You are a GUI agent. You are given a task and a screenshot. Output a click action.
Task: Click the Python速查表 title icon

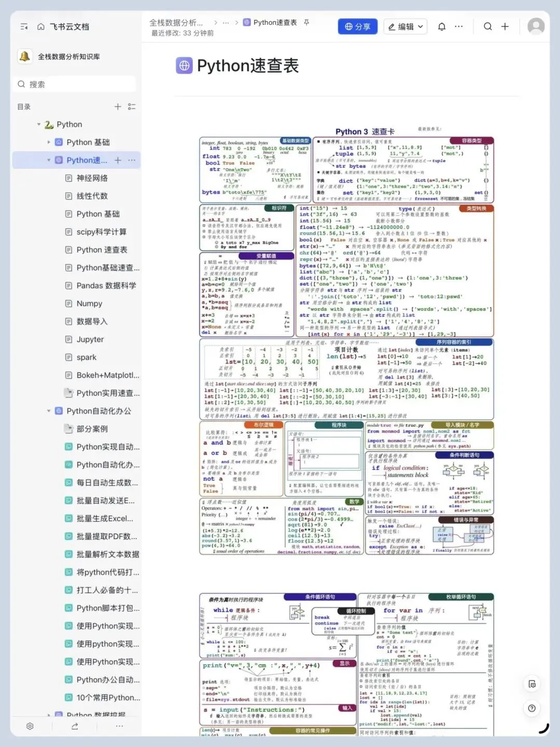(x=184, y=66)
